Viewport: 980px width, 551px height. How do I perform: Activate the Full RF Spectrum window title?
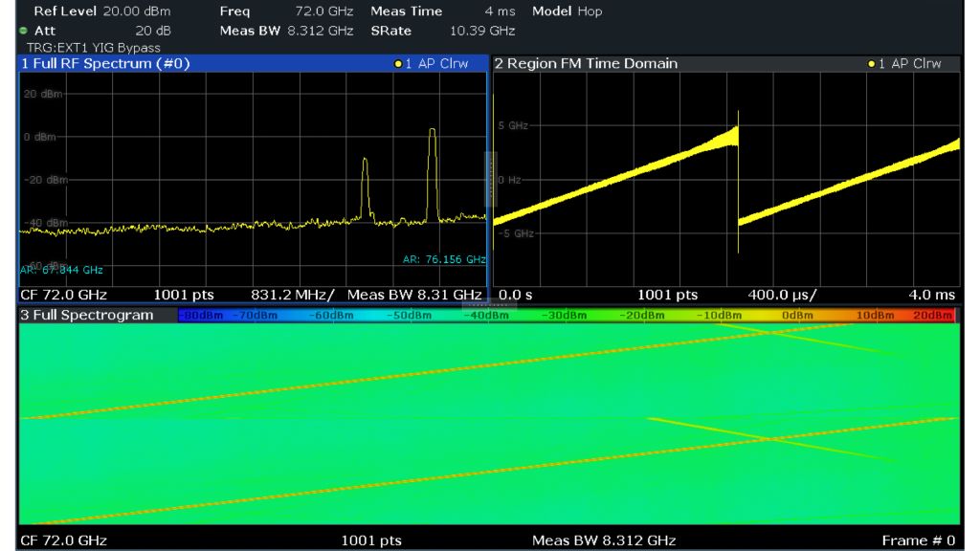105,63
